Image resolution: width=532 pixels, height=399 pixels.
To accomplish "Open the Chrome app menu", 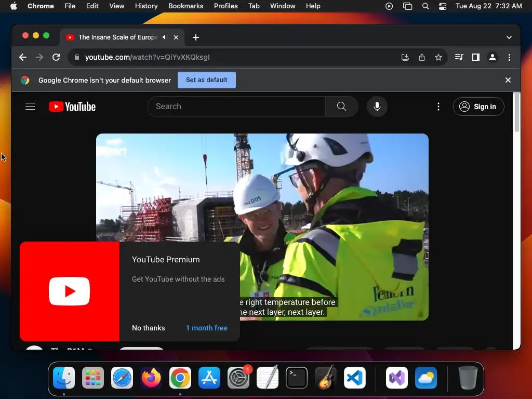I will pyautogui.click(x=41, y=6).
